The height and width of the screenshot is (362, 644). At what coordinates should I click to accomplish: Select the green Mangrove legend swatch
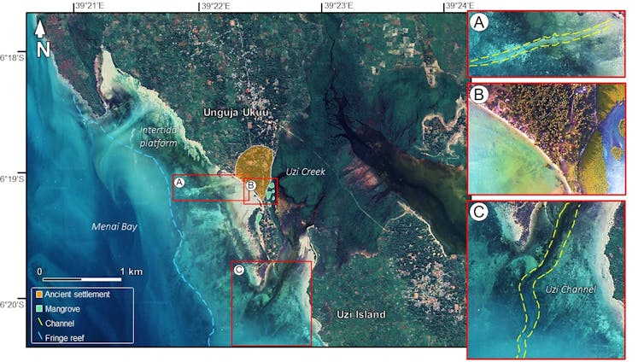tap(39, 309)
